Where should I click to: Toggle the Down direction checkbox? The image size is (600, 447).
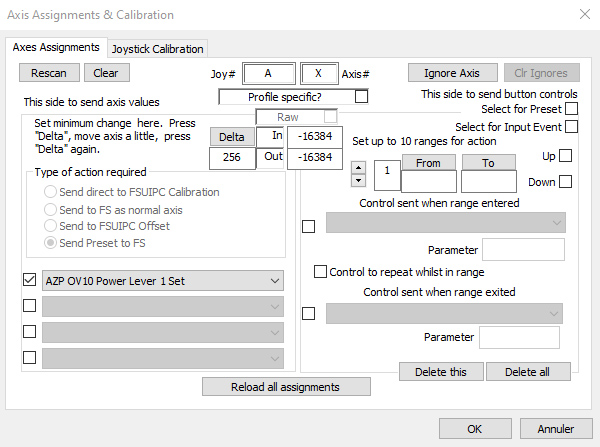tap(566, 182)
